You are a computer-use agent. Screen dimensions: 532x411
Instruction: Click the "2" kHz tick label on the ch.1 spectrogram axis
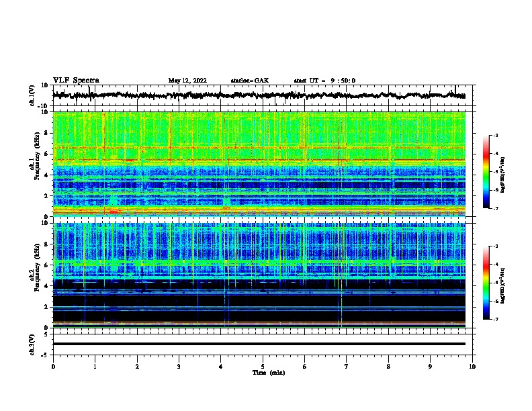coord(46,195)
